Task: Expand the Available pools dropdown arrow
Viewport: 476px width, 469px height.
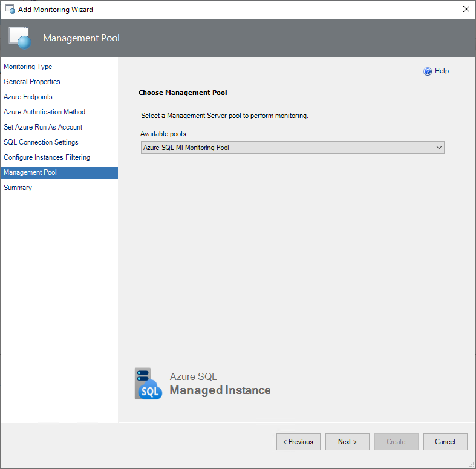Action: pyautogui.click(x=439, y=148)
